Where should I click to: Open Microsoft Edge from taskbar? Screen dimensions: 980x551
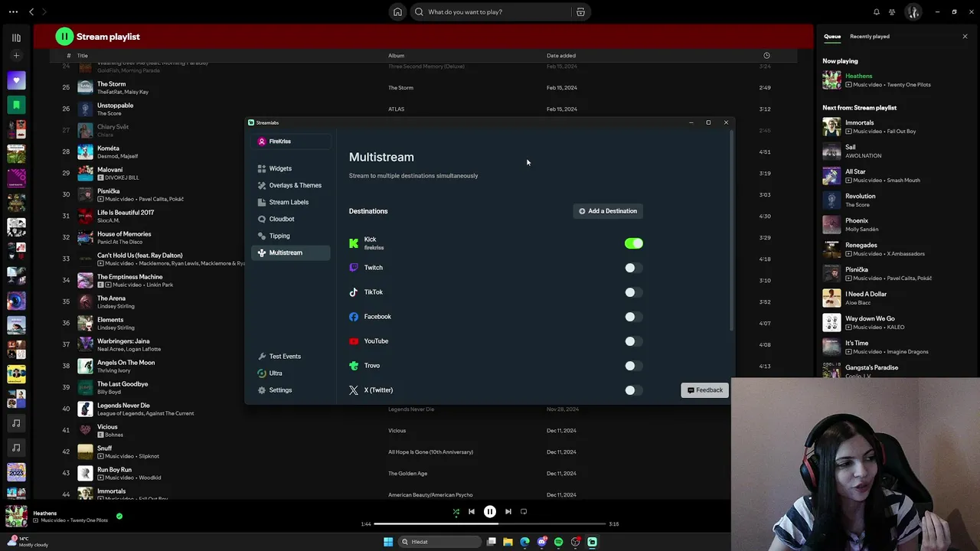pyautogui.click(x=524, y=542)
